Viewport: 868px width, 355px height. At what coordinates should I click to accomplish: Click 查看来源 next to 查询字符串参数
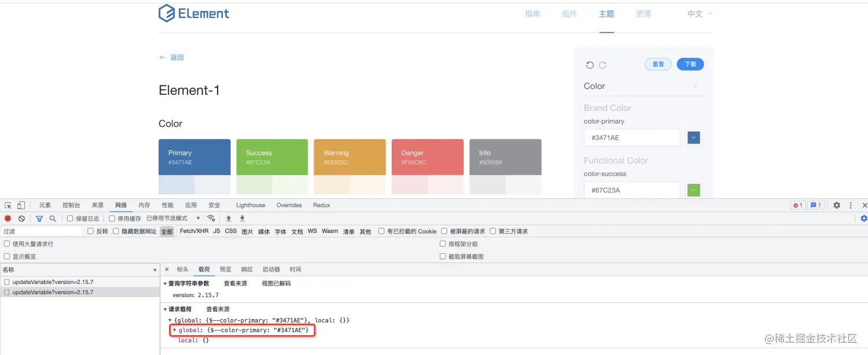tap(236, 283)
